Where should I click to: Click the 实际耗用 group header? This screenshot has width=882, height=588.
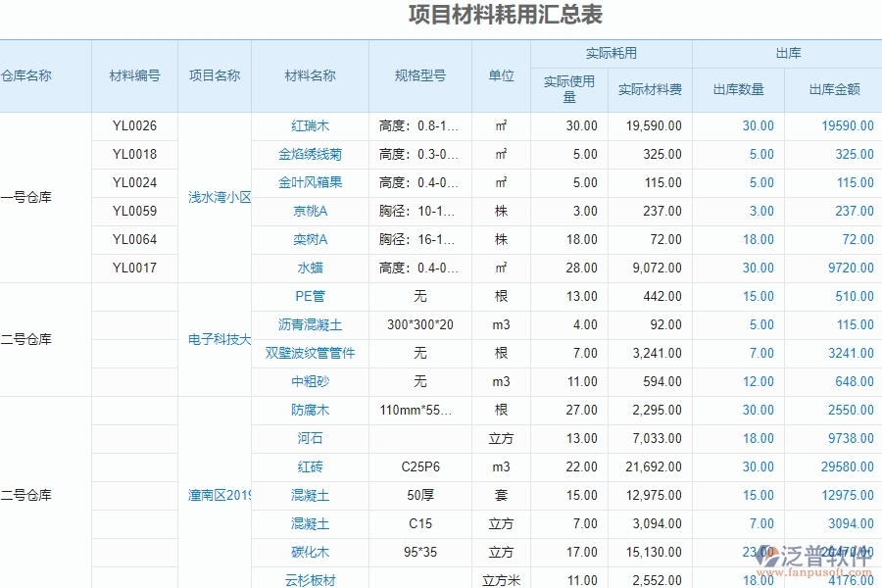[x=612, y=54]
